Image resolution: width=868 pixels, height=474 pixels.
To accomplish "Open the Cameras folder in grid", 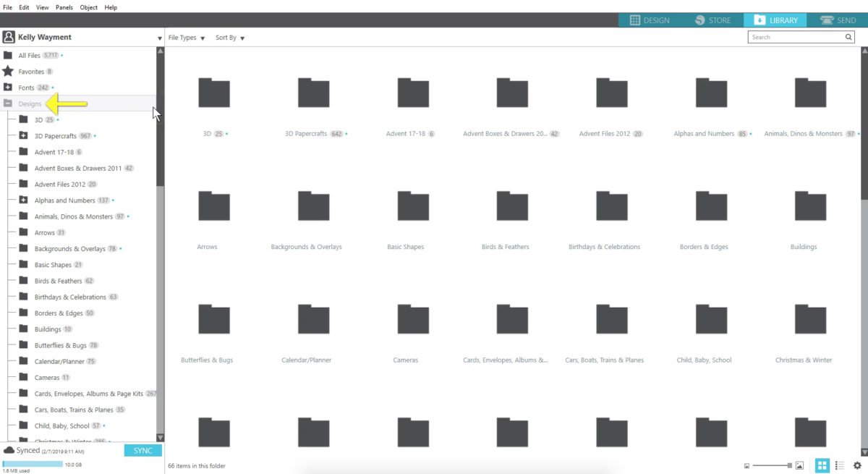I will (413, 318).
